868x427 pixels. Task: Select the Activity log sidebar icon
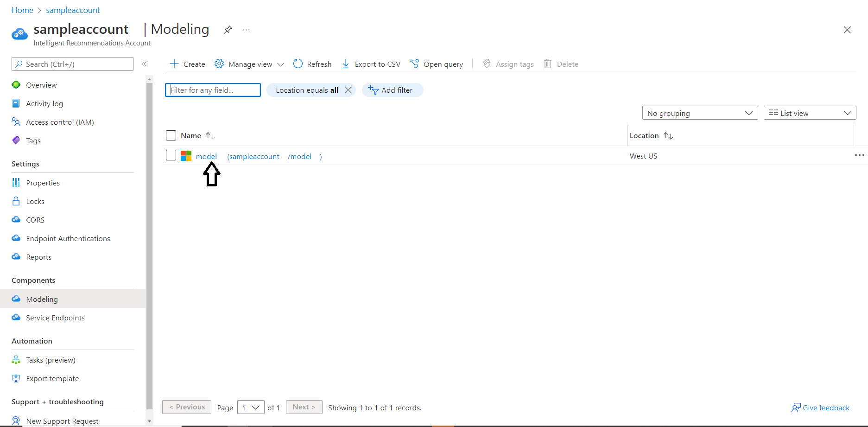click(16, 103)
